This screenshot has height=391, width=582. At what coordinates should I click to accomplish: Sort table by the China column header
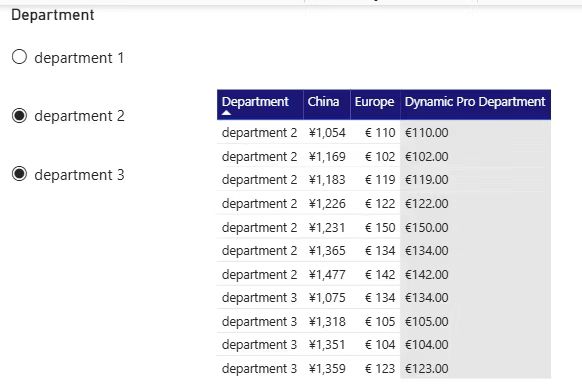click(323, 101)
